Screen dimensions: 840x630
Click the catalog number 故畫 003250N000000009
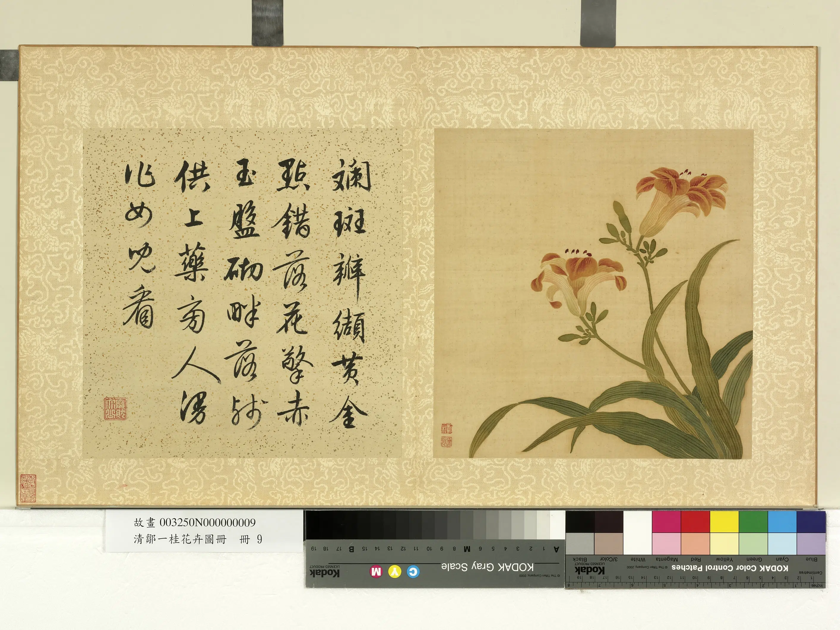coord(194,522)
